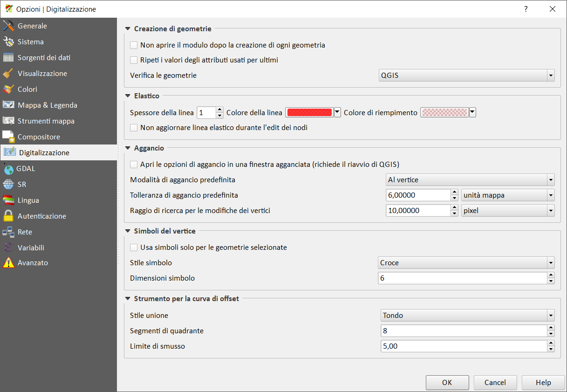Enable 'Non aprire il modulo' checkbox
Viewport: 567px width, 392px height.
click(134, 45)
